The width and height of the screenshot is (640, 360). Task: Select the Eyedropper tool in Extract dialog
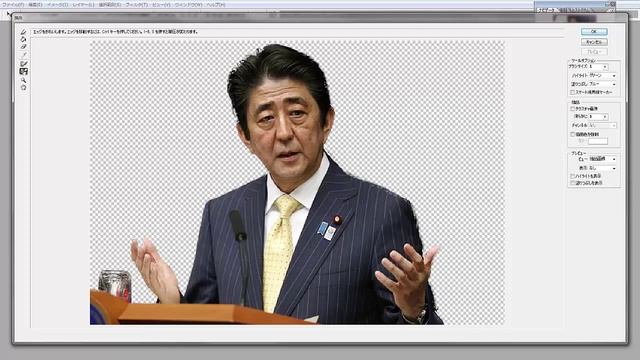(23, 55)
